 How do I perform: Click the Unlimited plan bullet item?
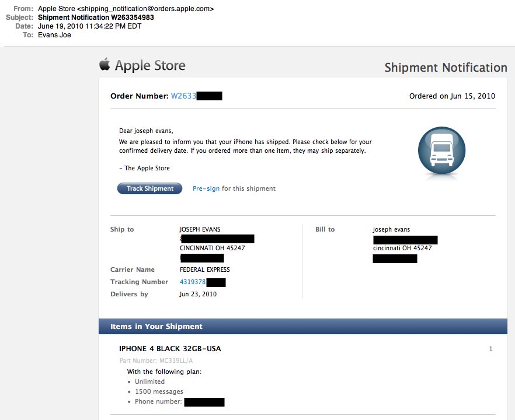pyautogui.click(x=149, y=381)
